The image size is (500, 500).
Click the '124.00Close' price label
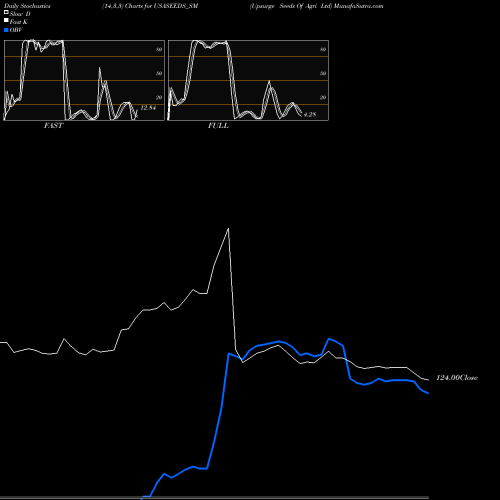pos(457,378)
